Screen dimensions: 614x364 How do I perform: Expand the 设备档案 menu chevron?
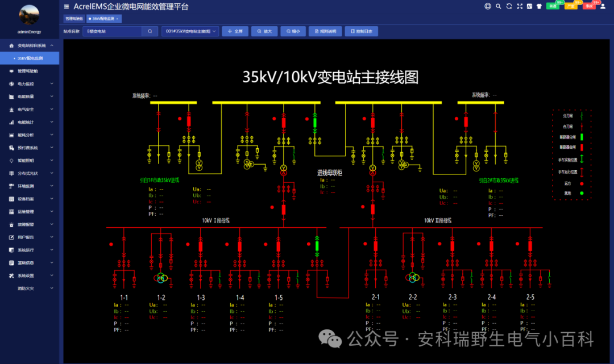tap(52, 199)
